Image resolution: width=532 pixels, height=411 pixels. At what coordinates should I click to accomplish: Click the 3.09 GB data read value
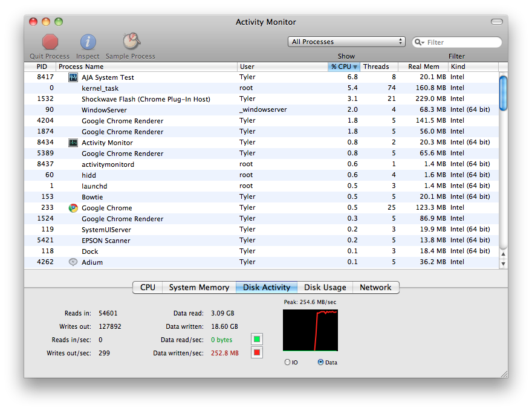point(222,313)
